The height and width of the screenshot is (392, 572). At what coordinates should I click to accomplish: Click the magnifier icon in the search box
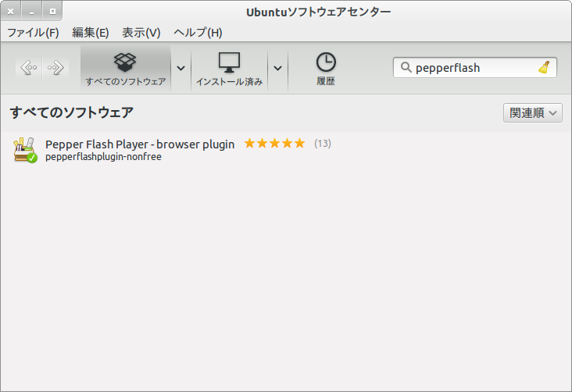click(x=406, y=67)
